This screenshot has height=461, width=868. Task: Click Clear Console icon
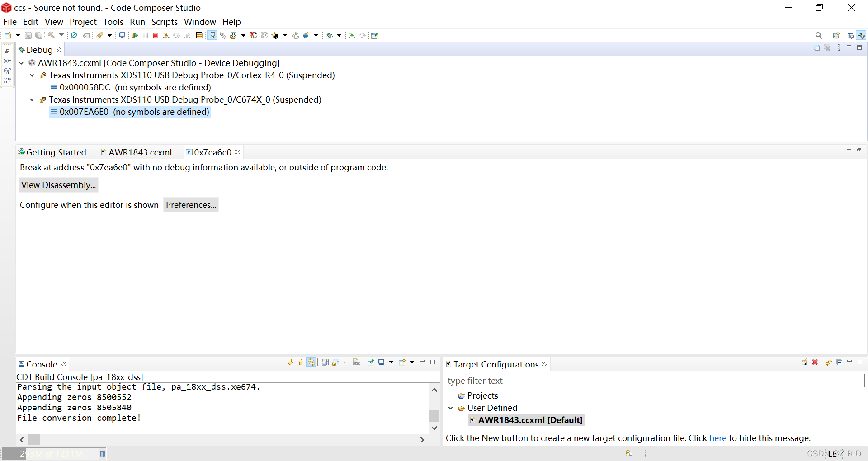pyautogui.click(x=356, y=362)
